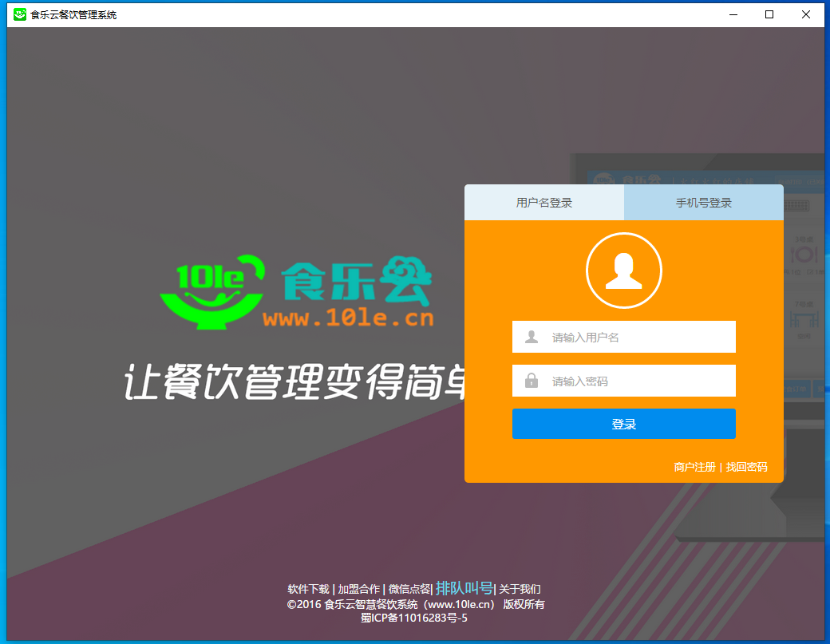Open the 微信点餐 footer link
Viewport: 830px width, 644px height.
[x=409, y=589]
